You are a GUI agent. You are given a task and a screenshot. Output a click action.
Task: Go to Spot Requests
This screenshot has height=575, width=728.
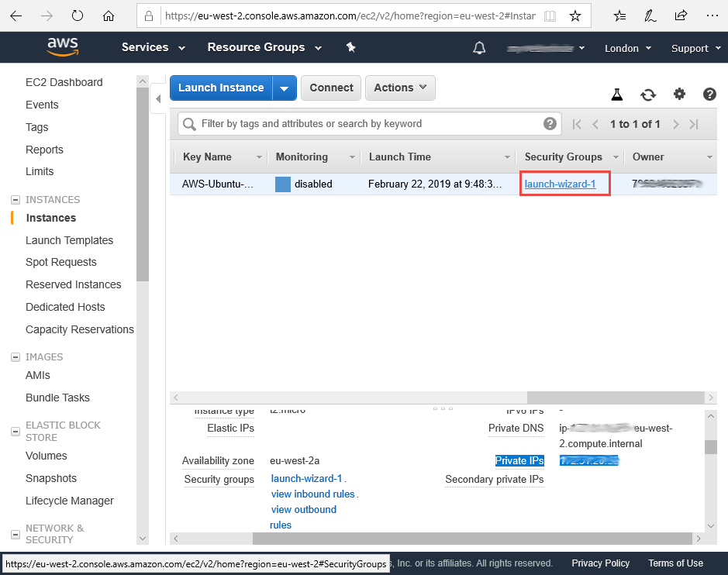point(60,262)
